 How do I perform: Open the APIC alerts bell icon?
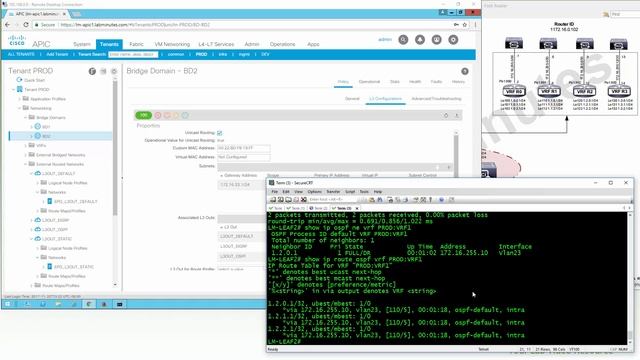click(420, 40)
